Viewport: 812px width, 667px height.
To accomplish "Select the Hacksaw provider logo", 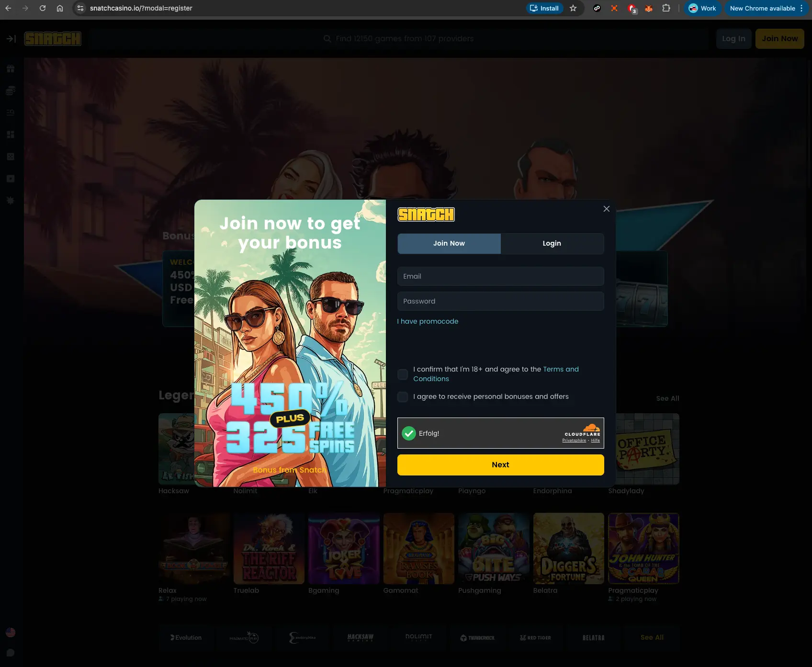I will tap(361, 637).
